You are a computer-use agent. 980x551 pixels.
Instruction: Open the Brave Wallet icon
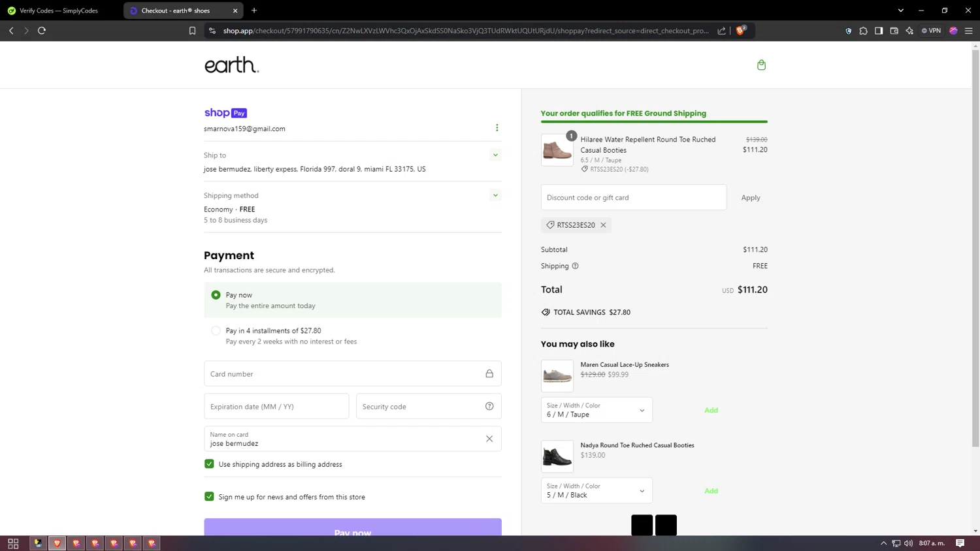pyautogui.click(x=894, y=31)
